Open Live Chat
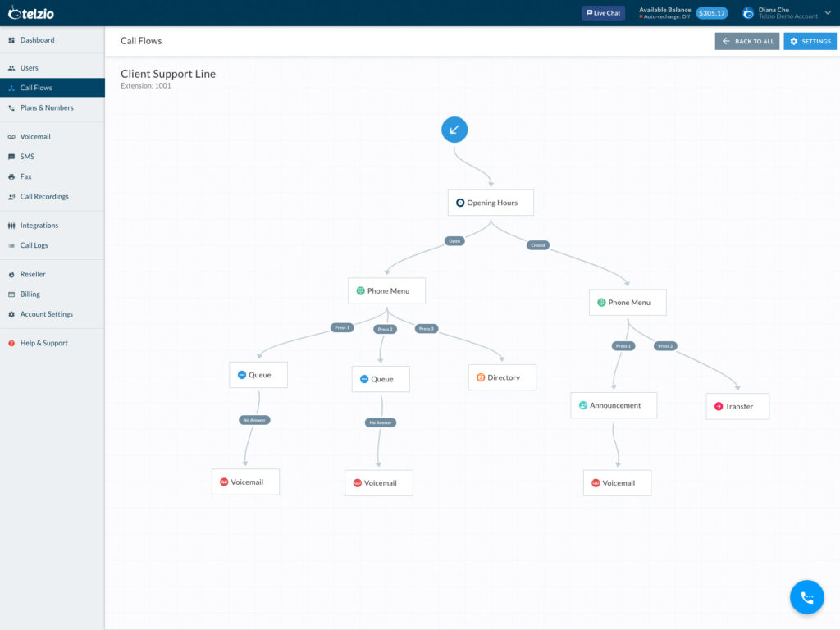840x630 pixels. [x=603, y=13]
